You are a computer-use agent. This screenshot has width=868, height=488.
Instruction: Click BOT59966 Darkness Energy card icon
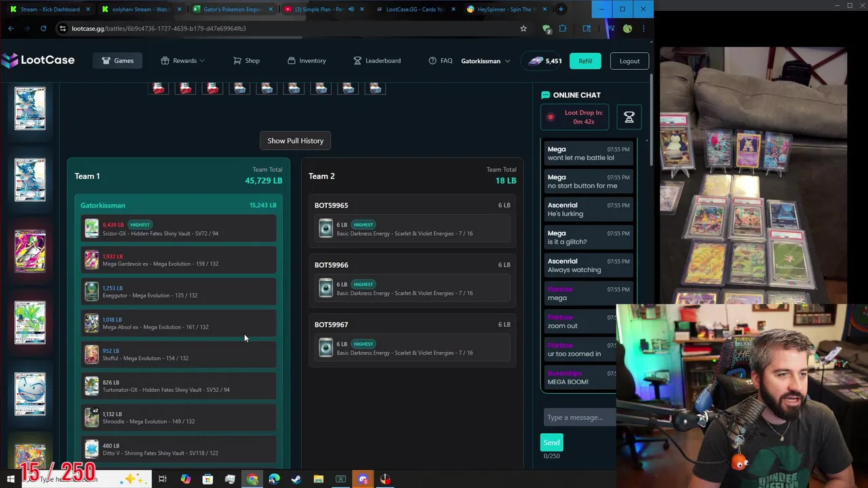(325, 288)
